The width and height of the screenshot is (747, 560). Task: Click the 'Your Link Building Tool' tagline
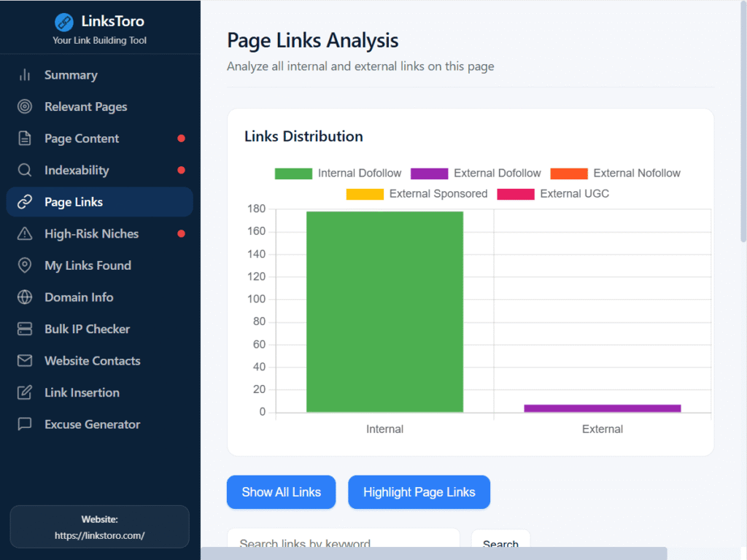coord(99,41)
